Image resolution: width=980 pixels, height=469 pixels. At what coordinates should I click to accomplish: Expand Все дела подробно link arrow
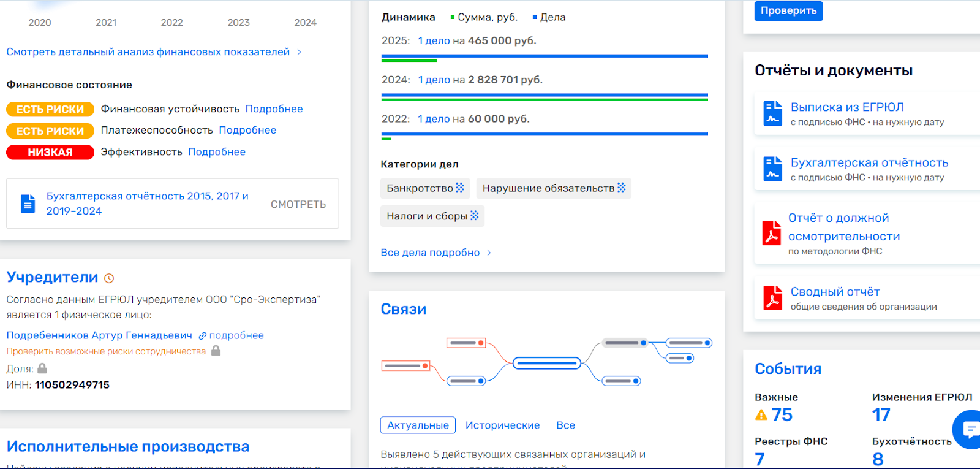[489, 253]
